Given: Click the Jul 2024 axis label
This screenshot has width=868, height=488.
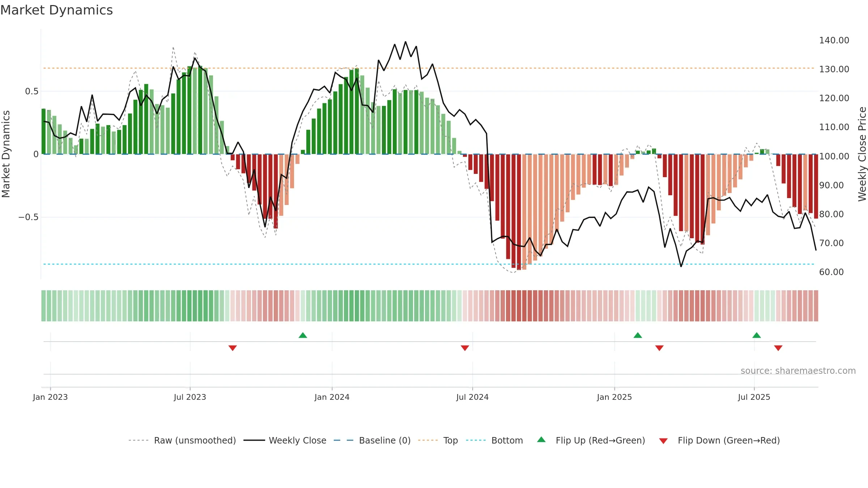Looking at the screenshot, I should coord(472,397).
